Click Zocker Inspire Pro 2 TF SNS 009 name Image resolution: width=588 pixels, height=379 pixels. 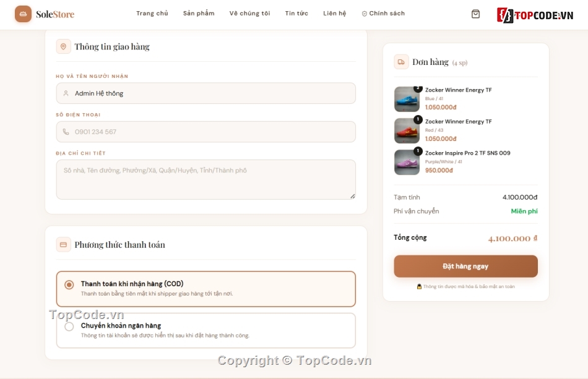click(468, 153)
